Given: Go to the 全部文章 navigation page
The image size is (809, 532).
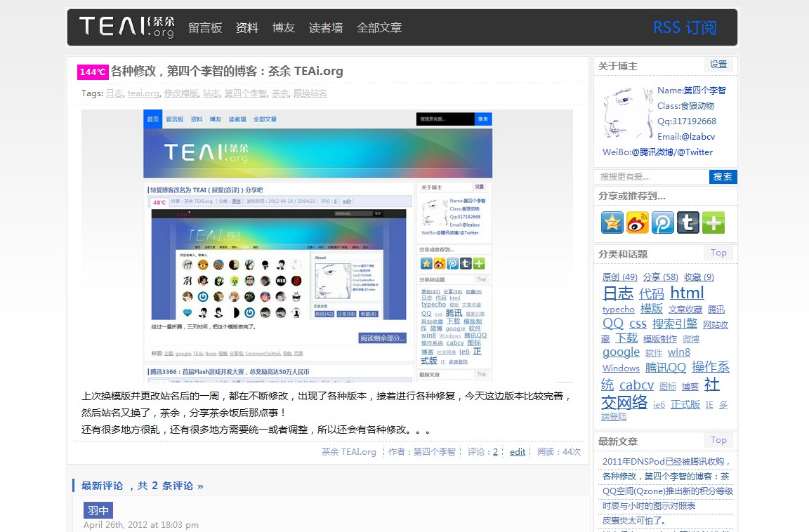Looking at the screenshot, I should pyautogui.click(x=379, y=28).
